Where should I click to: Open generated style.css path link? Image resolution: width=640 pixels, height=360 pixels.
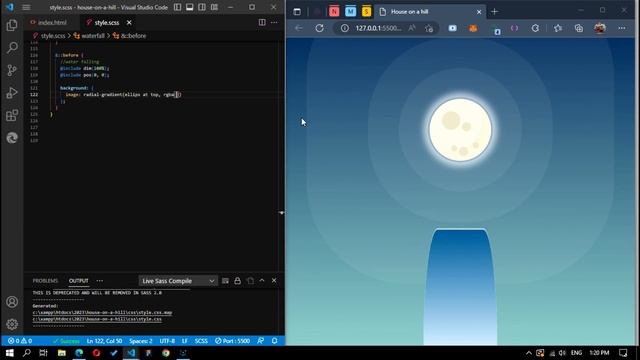pyautogui.click(x=97, y=319)
